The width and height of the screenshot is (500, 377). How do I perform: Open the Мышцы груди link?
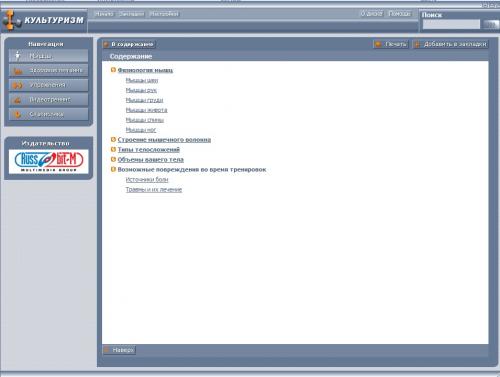[x=144, y=100]
